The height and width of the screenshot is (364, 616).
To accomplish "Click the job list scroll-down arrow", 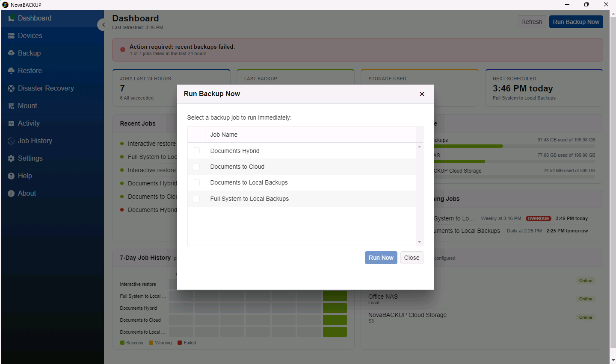I will (x=419, y=242).
